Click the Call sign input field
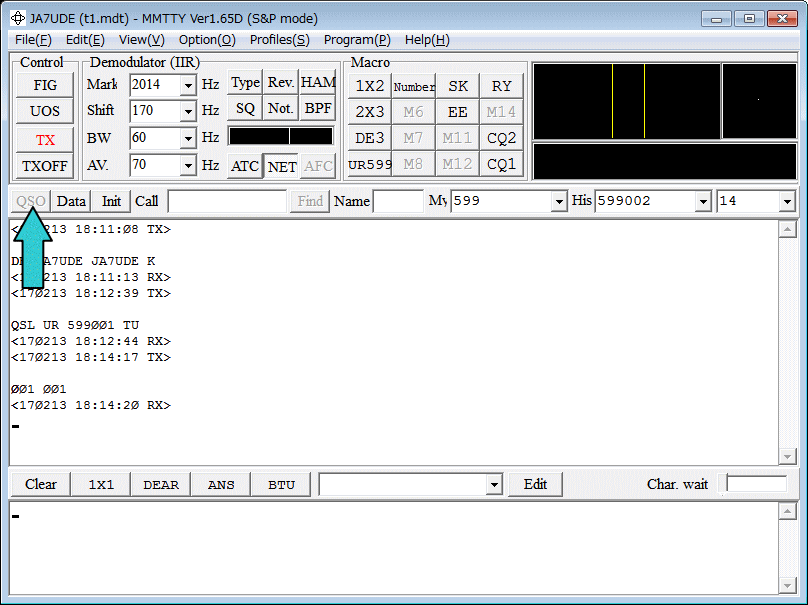808x605 pixels. (x=227, y=202)
